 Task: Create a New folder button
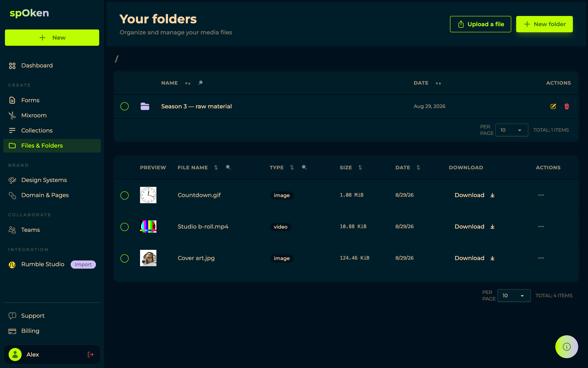544,24
